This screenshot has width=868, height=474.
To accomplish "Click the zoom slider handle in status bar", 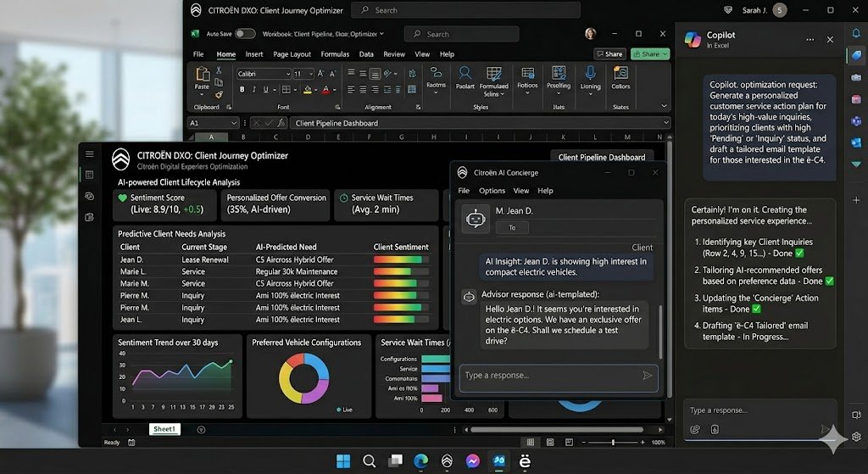I will point(613,443).
